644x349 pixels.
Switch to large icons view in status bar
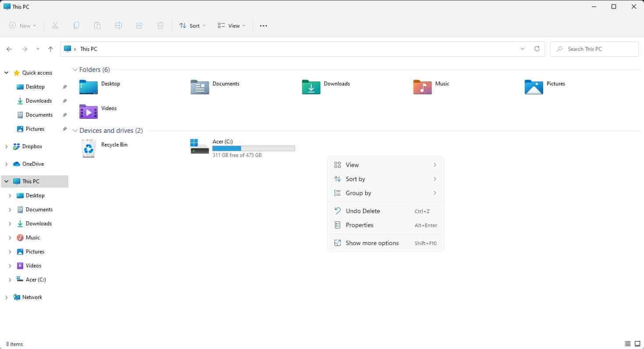point(637,344)
